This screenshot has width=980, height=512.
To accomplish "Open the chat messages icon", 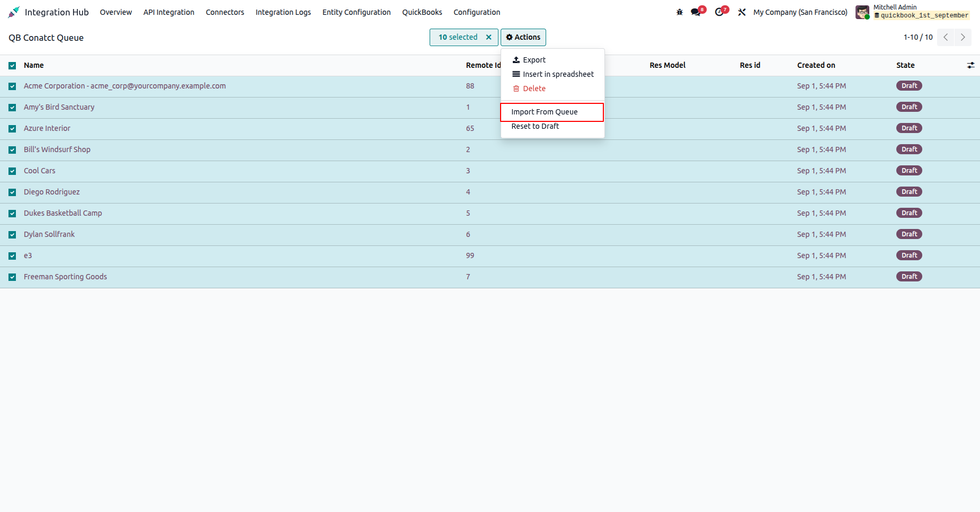I will 697,12.
